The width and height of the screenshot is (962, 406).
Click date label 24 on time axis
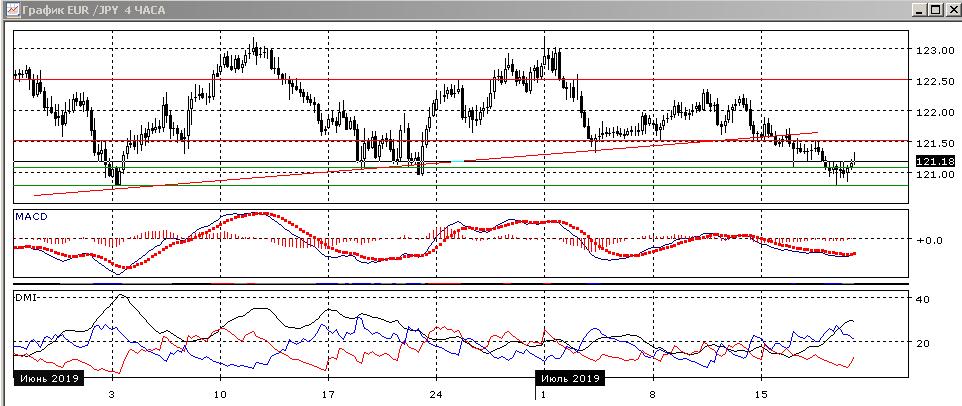click(x=436, y=394)
